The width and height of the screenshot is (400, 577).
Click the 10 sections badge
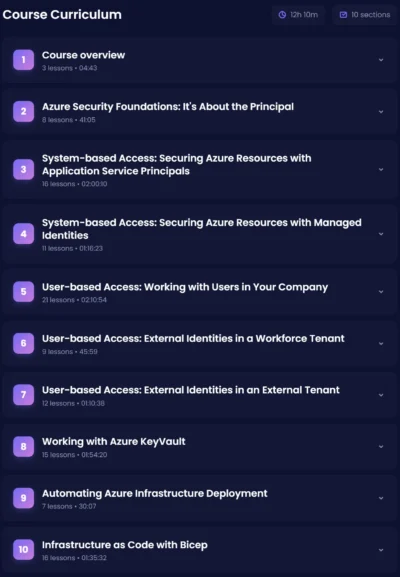coord(365,15)
